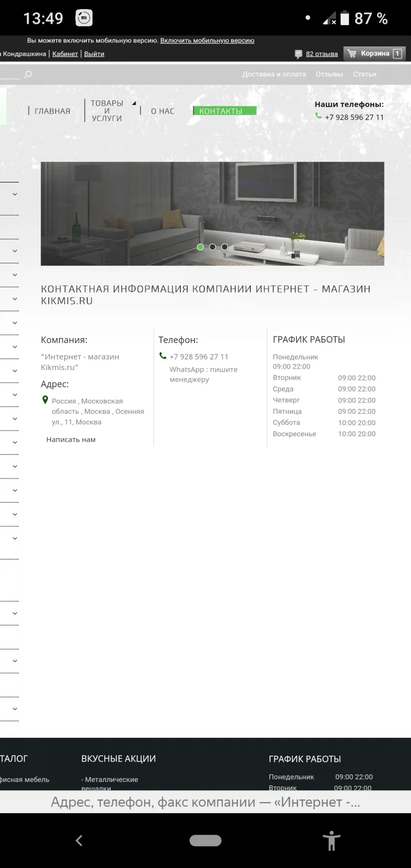
Task: Click the Воскресенье row in schedule
Action: [x=324, y=434]
